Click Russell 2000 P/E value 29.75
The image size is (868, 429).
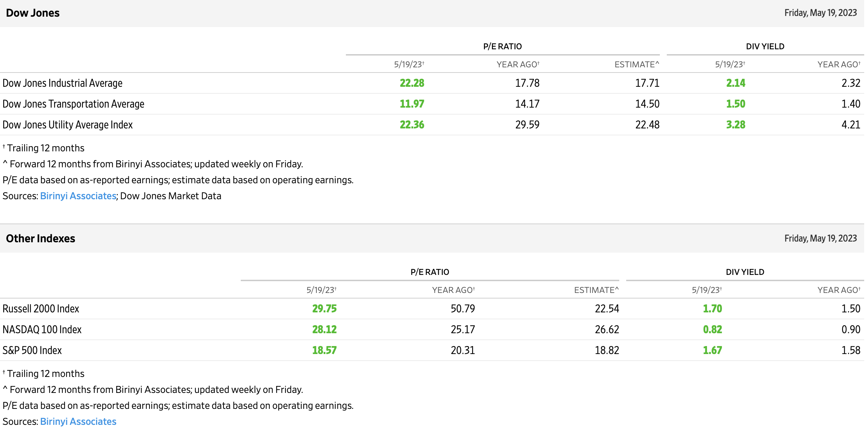(324, 309)
